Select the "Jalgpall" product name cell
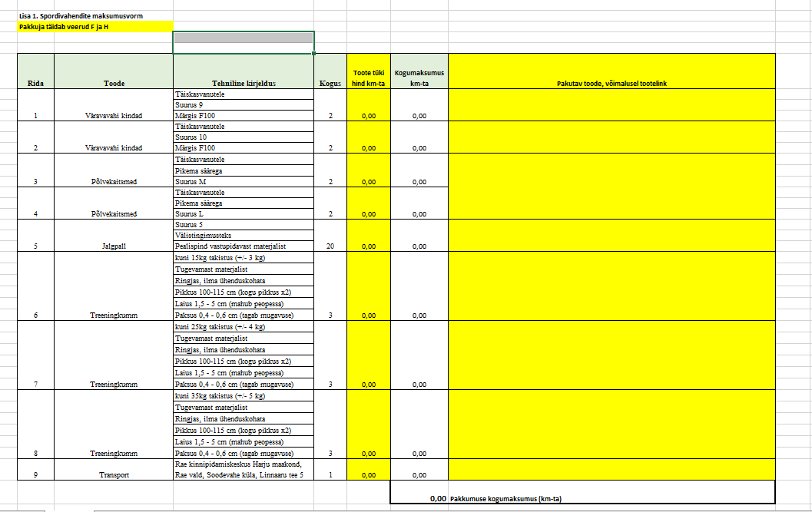812x512 pixels. coord(114,246)
